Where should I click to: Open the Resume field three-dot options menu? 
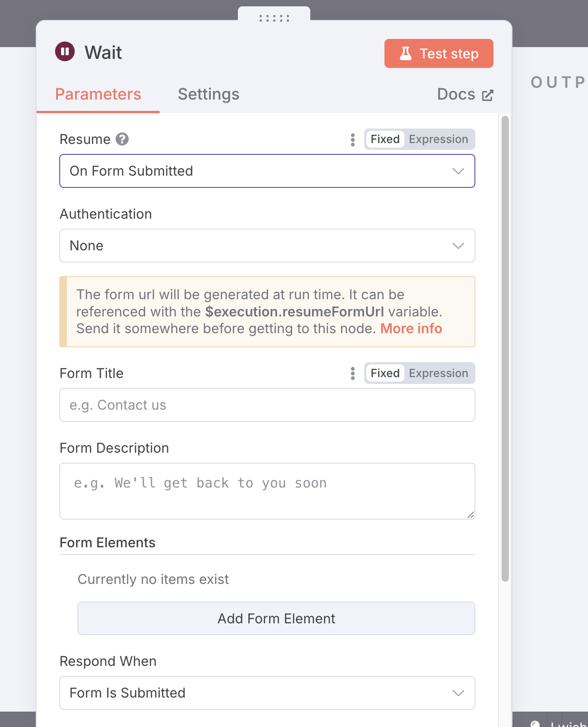coord(353,139)
